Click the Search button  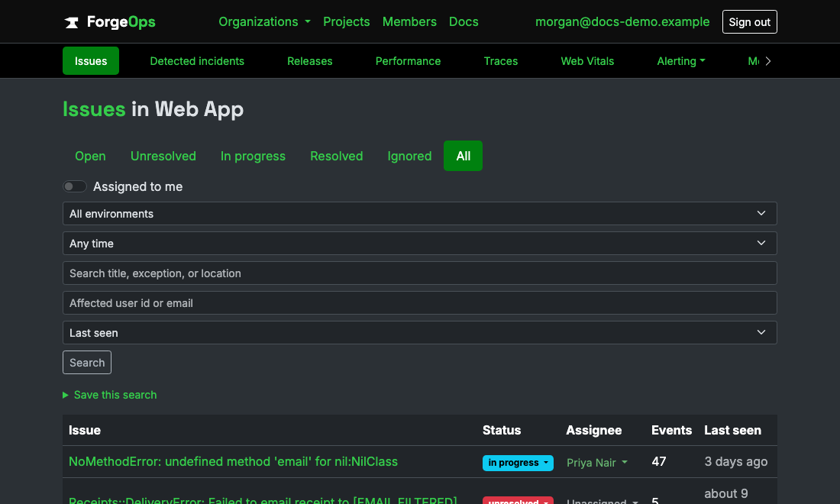(87, 363)
